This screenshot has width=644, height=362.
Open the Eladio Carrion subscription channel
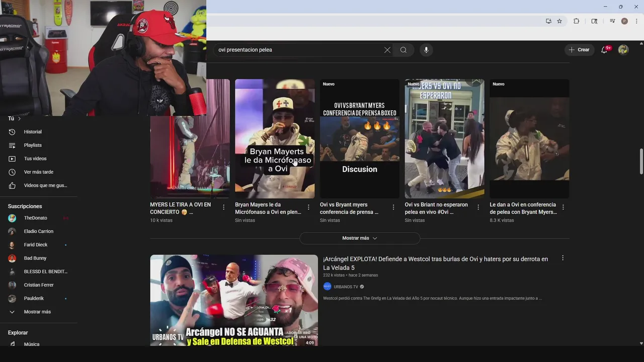pos(39,231)
